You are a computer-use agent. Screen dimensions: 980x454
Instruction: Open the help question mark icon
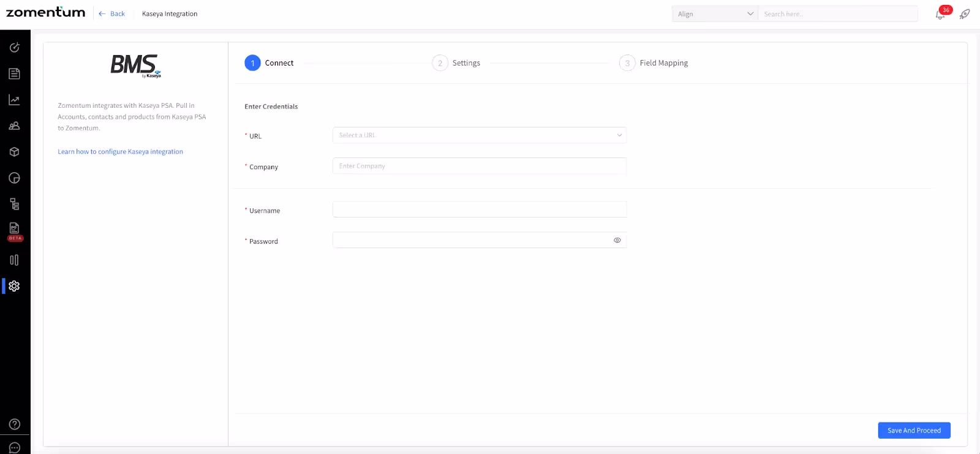click(x=15, y=424)
